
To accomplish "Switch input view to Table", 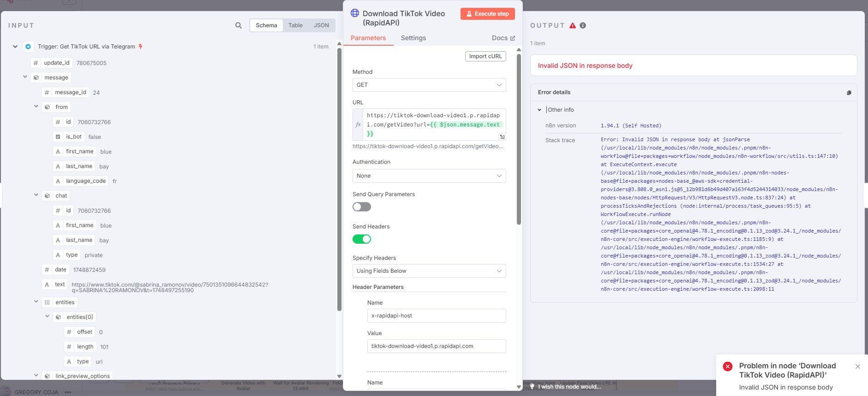I will (x=295, y=25).
